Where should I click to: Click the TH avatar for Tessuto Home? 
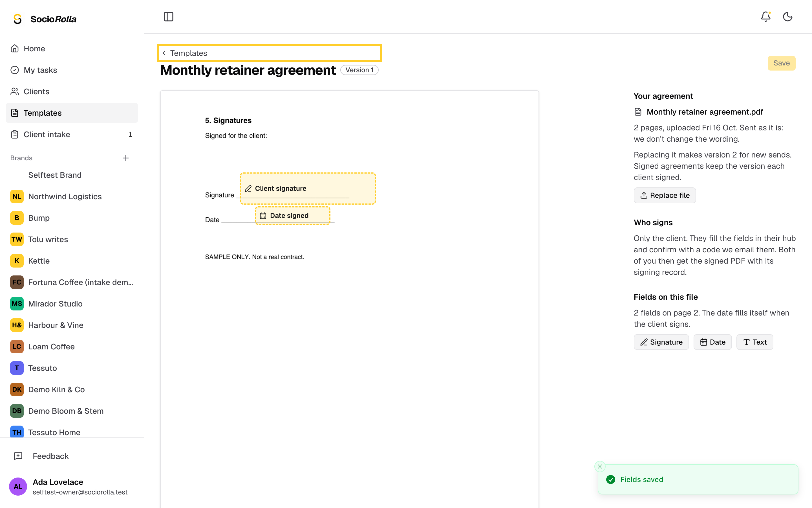point(17,432)
